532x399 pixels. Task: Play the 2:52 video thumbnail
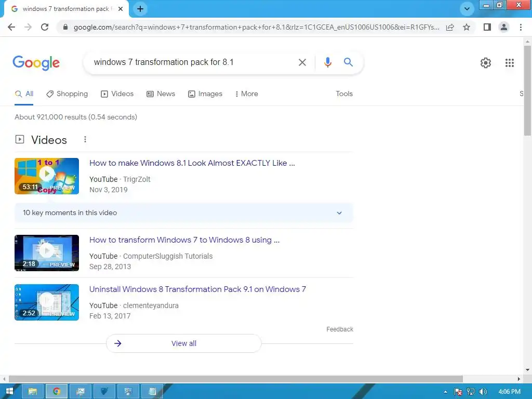coord(47,302)
